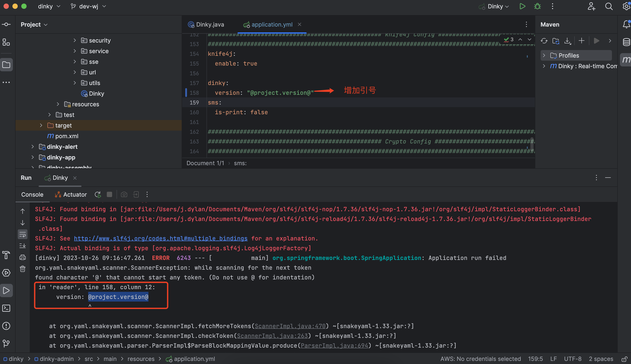Toggle soft-wrap in the console
The height and width of the screenshot is (364, 631).
pyautogui.click(x=23, y=234)
